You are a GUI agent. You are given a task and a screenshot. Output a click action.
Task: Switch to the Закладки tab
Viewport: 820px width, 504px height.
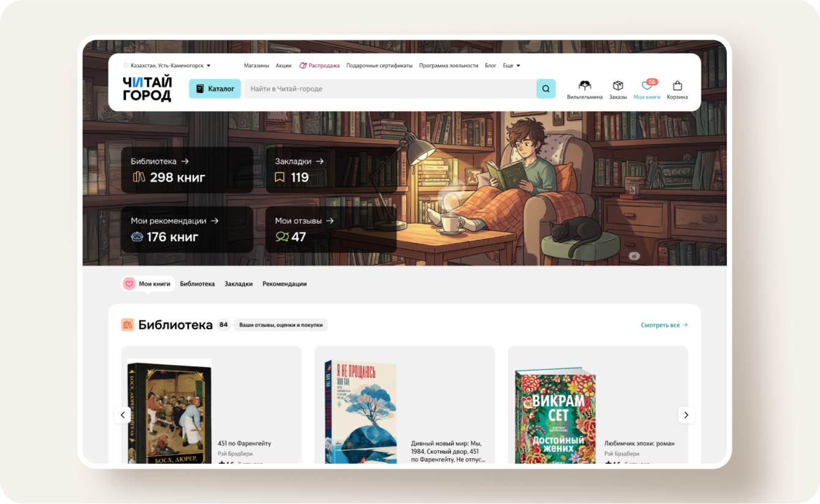coord(239,284)
